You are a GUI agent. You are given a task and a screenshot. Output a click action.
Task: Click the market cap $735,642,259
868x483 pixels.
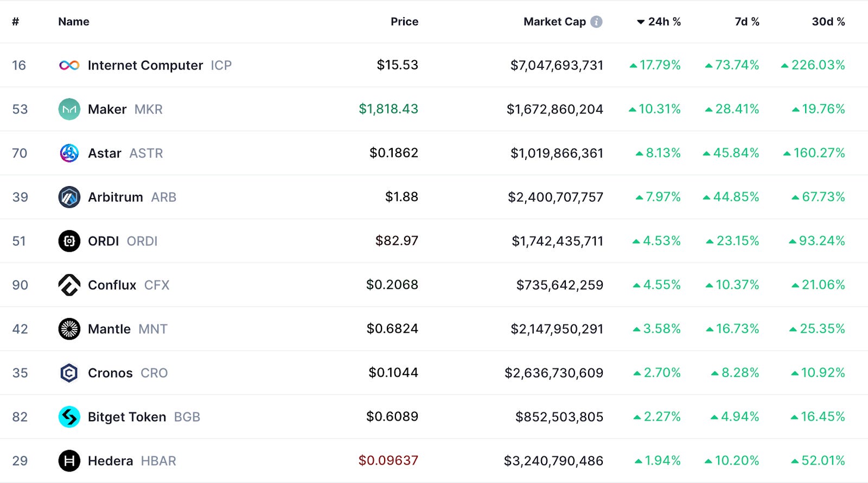click(560, 285)
